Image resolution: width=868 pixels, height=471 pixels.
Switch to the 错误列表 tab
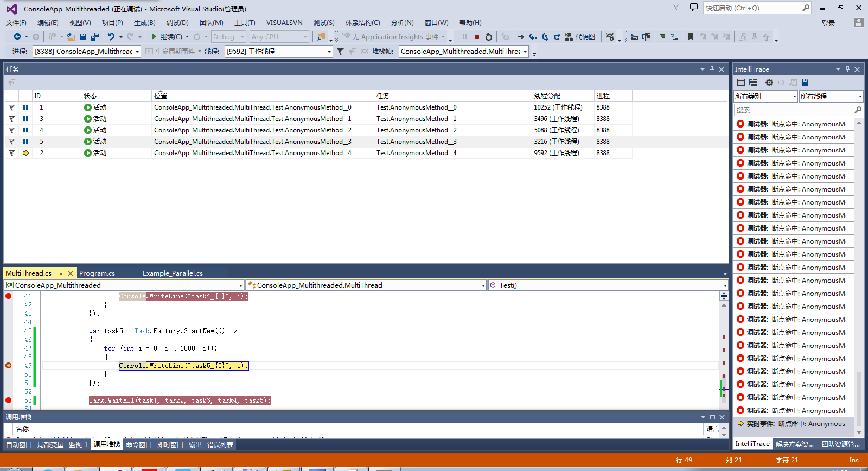coord(220,445)
